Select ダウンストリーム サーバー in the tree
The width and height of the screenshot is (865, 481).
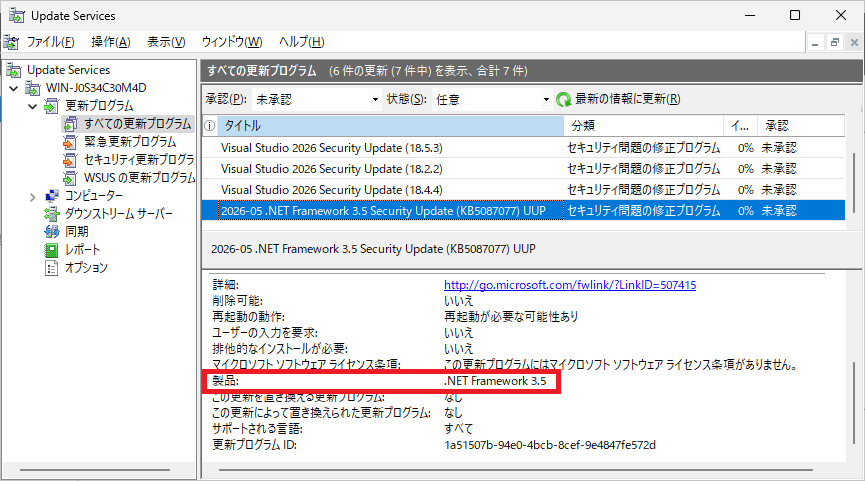[119, 213]
